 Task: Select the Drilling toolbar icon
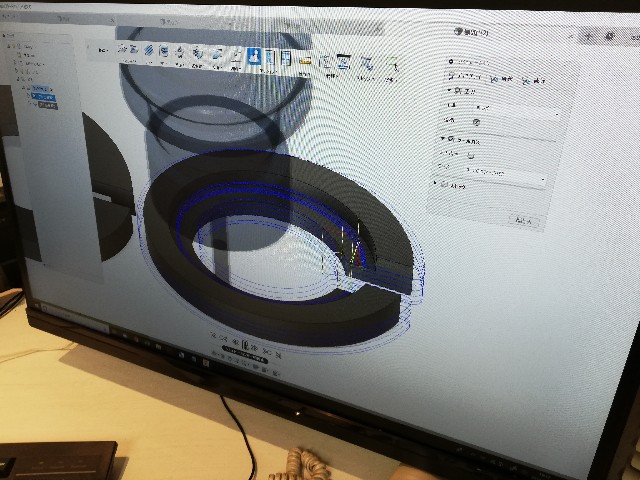coord(180,53)
